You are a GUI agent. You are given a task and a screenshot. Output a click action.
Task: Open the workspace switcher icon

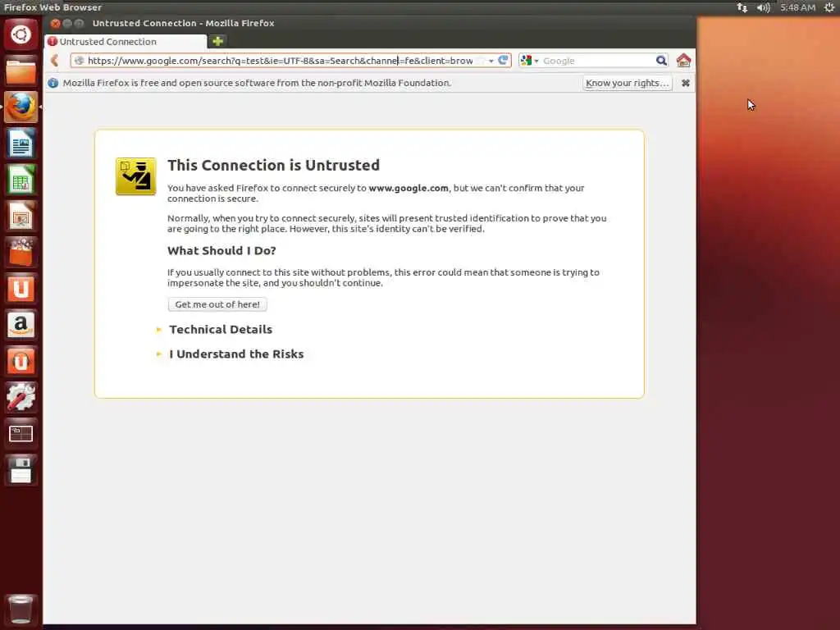(x=21, y=434)
